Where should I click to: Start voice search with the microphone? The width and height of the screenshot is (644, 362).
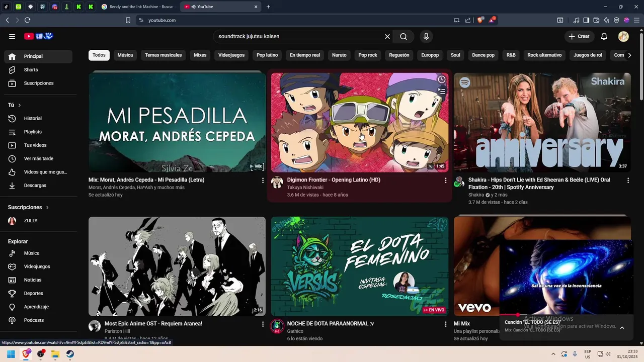[426, 36]
